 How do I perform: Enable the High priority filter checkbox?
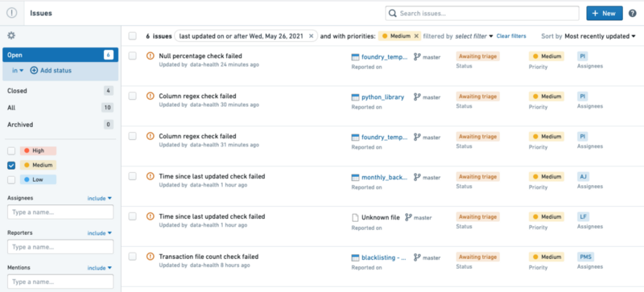[11, 150]
